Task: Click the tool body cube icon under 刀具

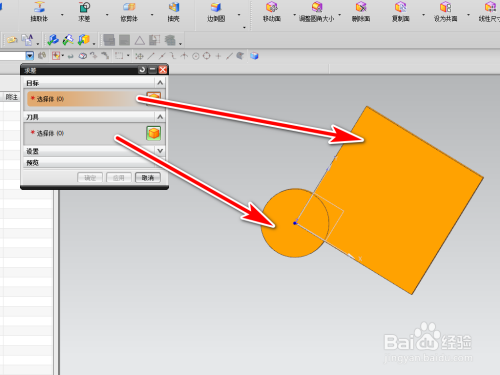Action: [x=154, y=133]
